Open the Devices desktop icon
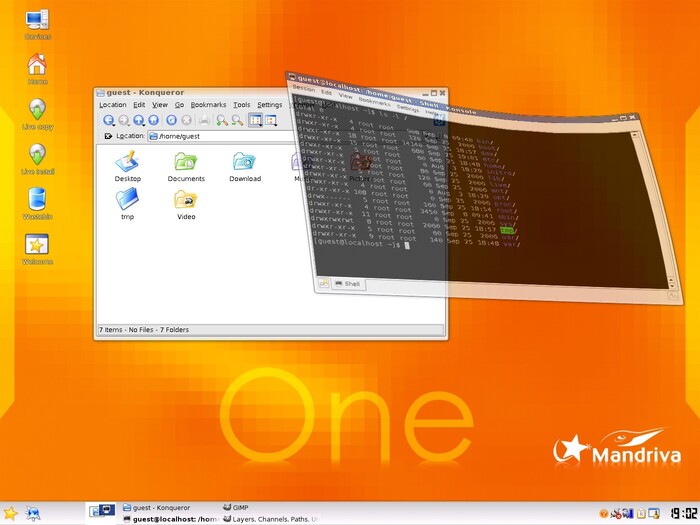This screenshot has height=525, width=700. coord(38,25)
